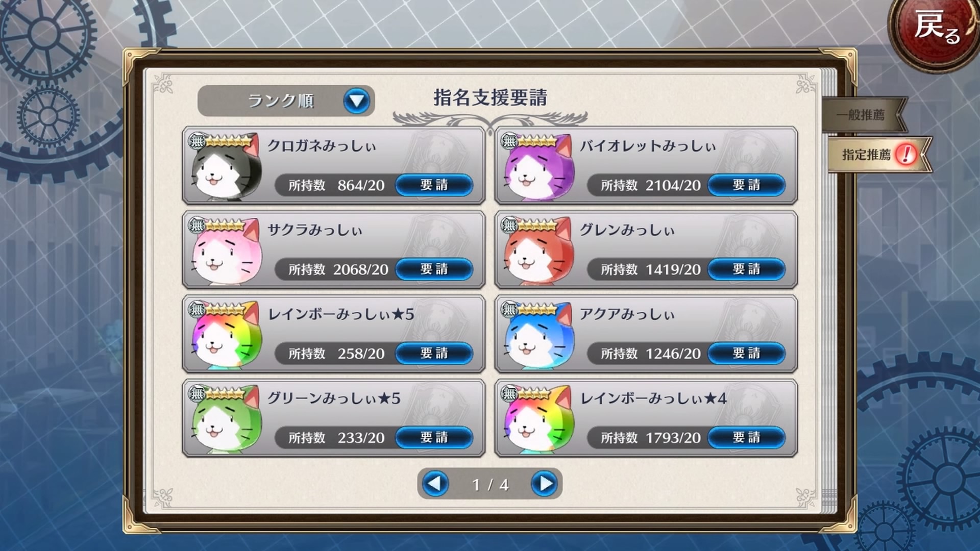Expand the ランク順 sort order selector
The width and height of the screenshot is (980, 551).
pyautogui.click(x=286, y=101)
